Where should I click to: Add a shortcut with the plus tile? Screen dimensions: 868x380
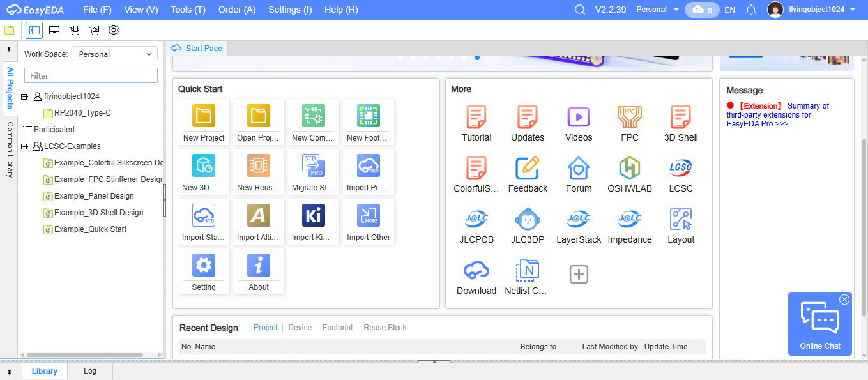[579, 275]
